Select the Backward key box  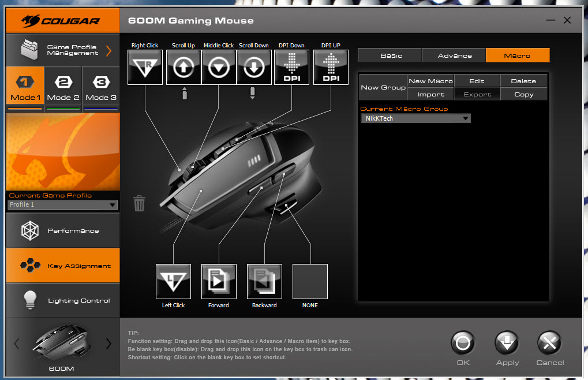tap(264, 281)
